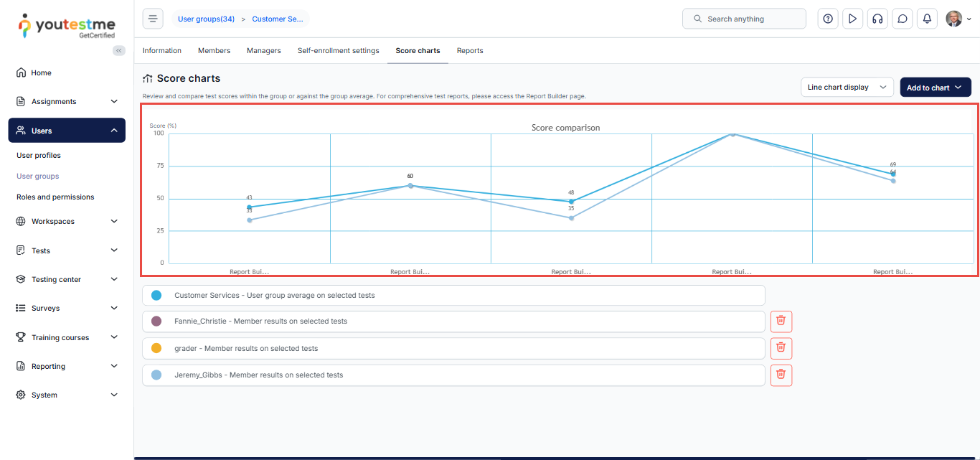This screenshot has width=980, height=460.
Task: Delete Fannie_Christie from the chart
Action: tap(781, 321)
